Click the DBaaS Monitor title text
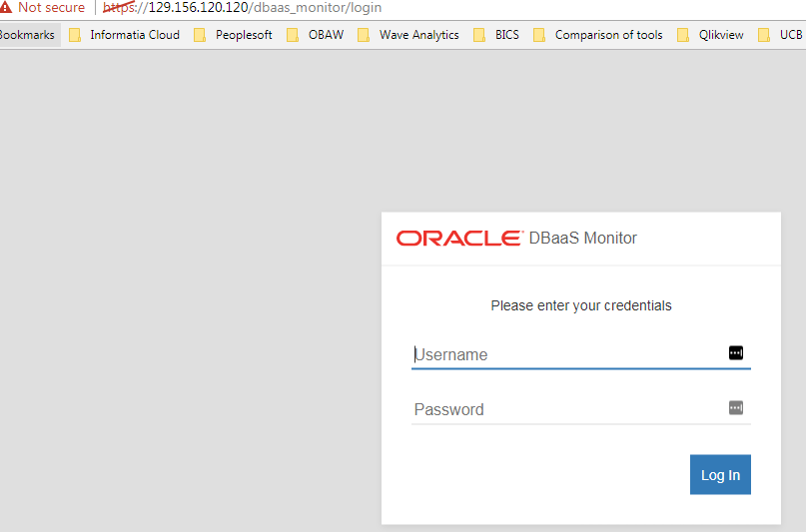The width and height of the screenshot is (806, 532). pos(583,239)
